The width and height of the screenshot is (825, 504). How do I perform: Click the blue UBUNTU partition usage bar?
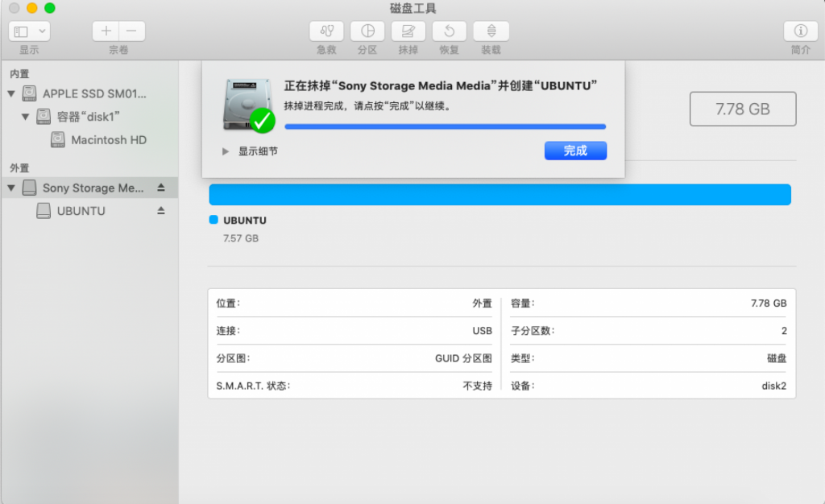click(x=500, y=195)
